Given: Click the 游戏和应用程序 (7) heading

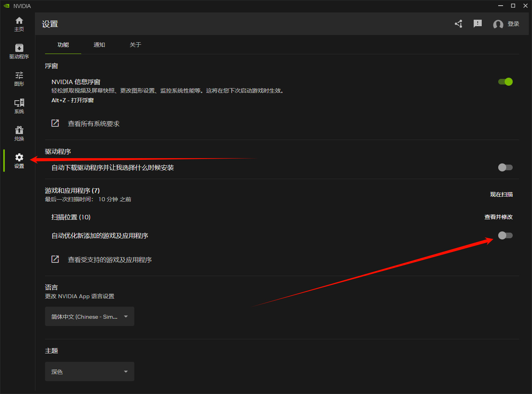Looking at the screenshot, I should (72, 191).
